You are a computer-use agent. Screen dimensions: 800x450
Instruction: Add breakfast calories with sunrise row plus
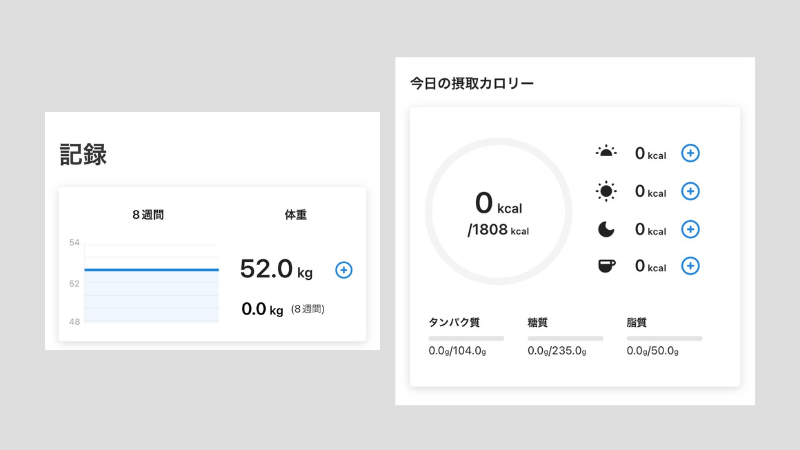pos(690,153)
